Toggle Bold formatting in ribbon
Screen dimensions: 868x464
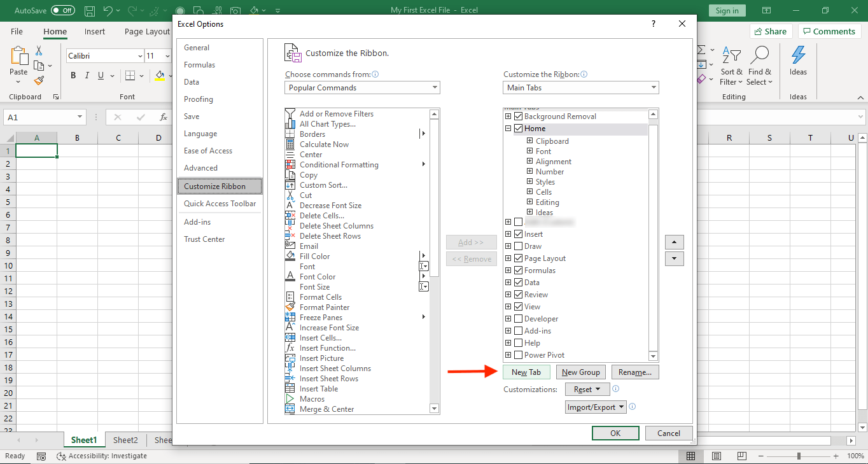73,76
